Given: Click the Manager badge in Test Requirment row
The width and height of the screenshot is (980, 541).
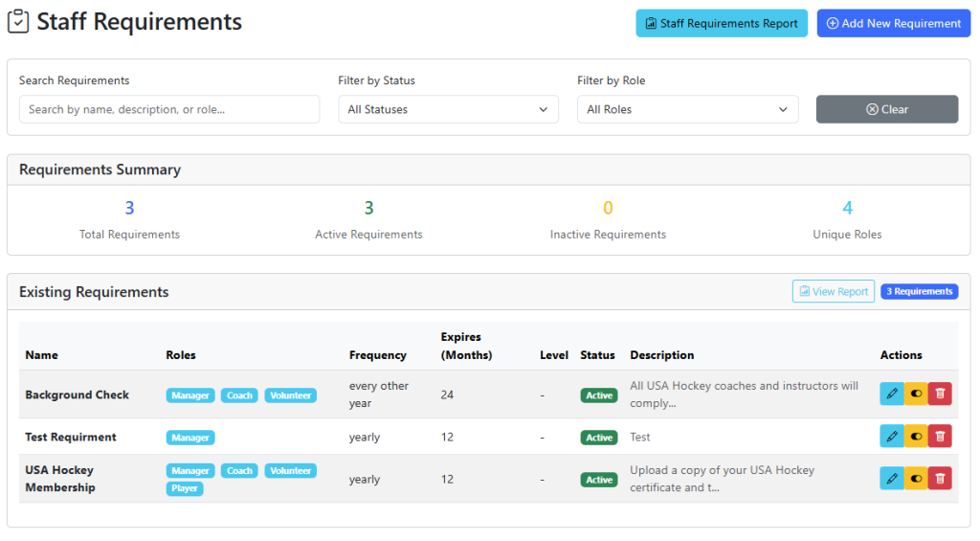Looking at the screenshot, I should (x=190, y=438).
